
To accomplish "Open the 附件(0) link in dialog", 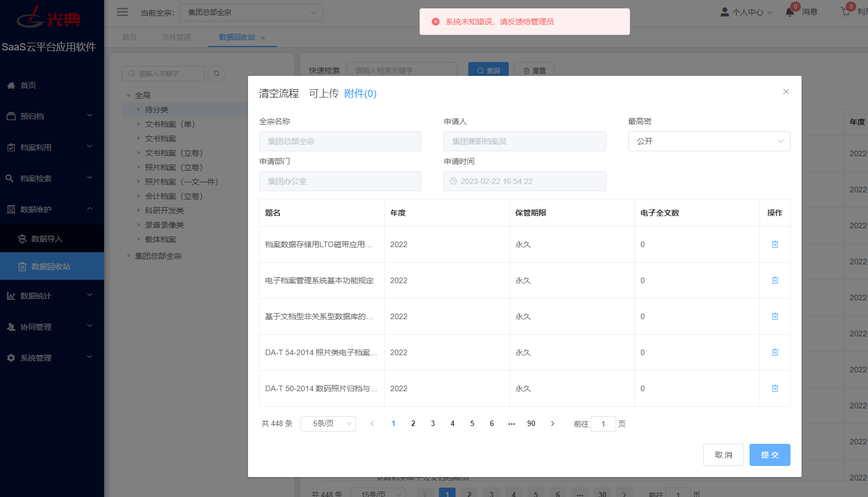I will [x=360, y=94].
